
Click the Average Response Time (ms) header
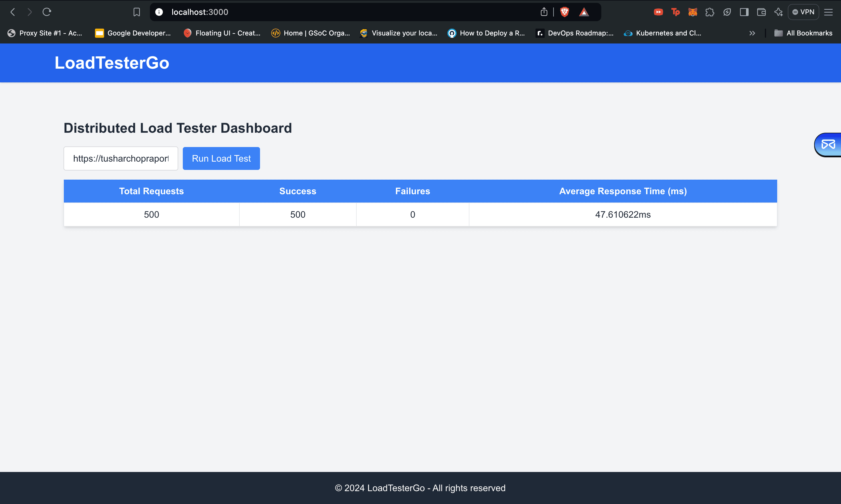click(x=623, y=191)
